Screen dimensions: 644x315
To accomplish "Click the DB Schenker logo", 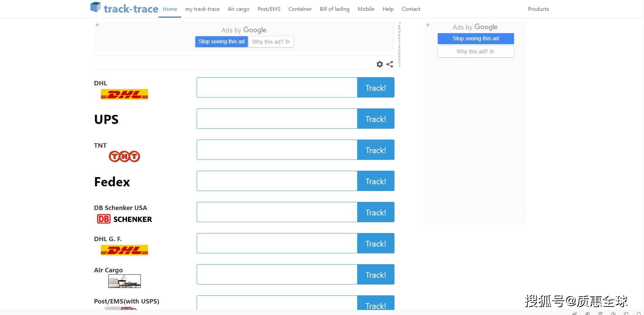I will coord(124,219).
